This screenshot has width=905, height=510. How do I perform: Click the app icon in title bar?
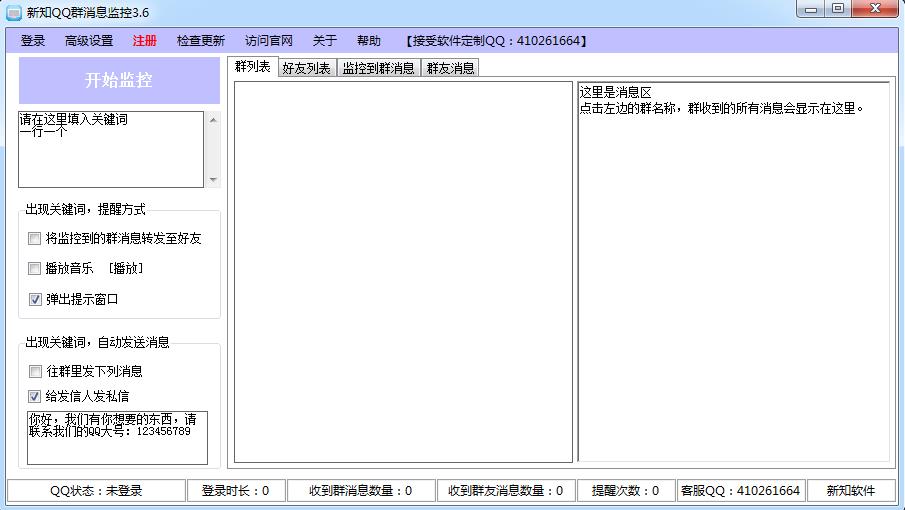[14, 12]
